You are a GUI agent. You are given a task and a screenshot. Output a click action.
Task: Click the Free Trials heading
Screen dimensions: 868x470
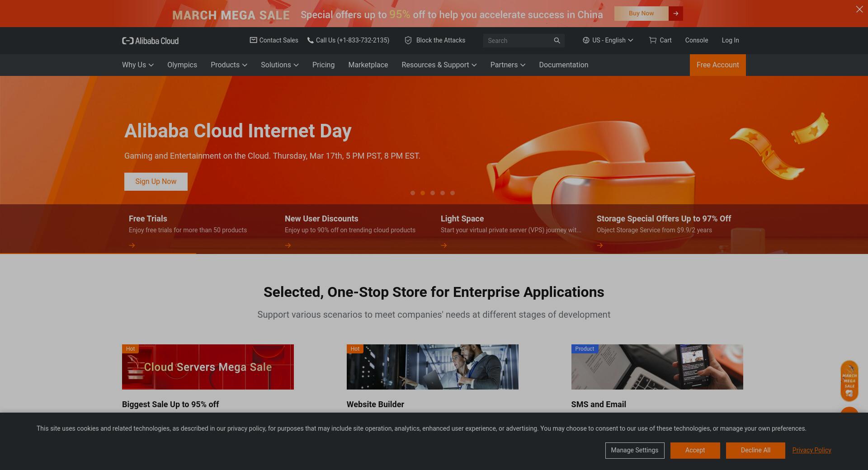(x=148, y=219)
